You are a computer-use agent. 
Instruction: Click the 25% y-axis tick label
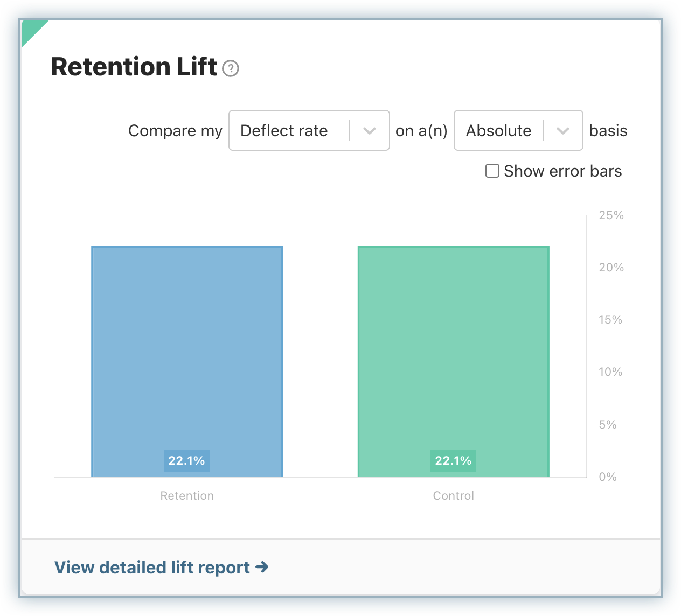click(611, 215)
